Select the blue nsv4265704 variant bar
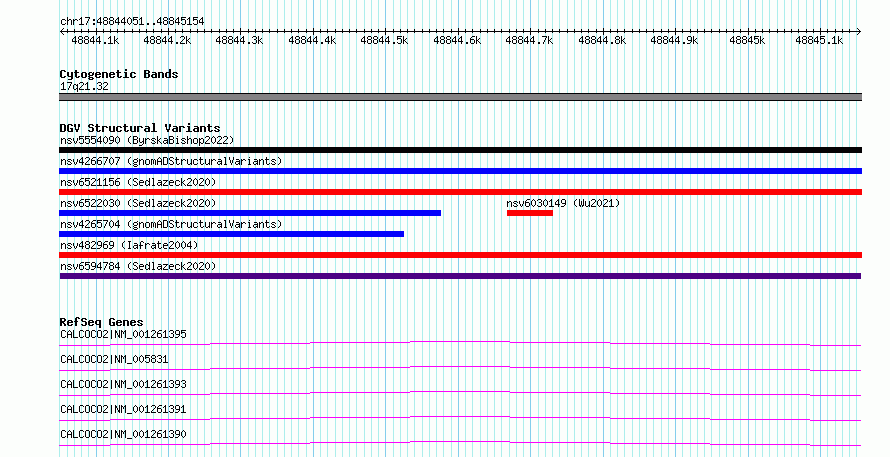The image size is (890, 457). tap(232, 234)
